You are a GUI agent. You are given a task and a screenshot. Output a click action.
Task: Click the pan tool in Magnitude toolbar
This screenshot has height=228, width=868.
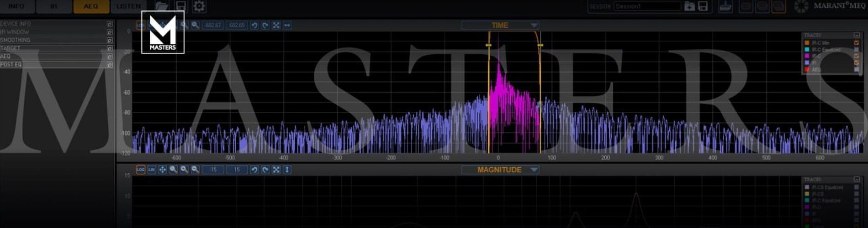162,170
